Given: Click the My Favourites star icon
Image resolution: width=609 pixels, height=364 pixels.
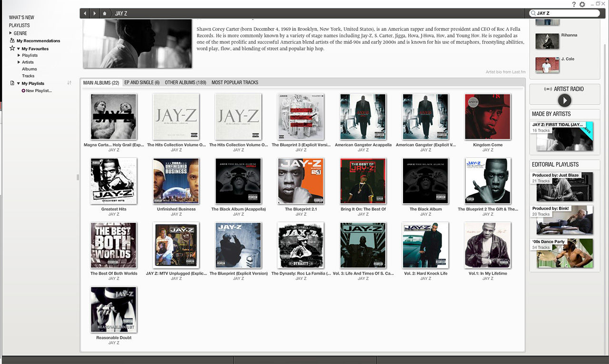Looking at the screenshot, I should [x=12, y=48].
